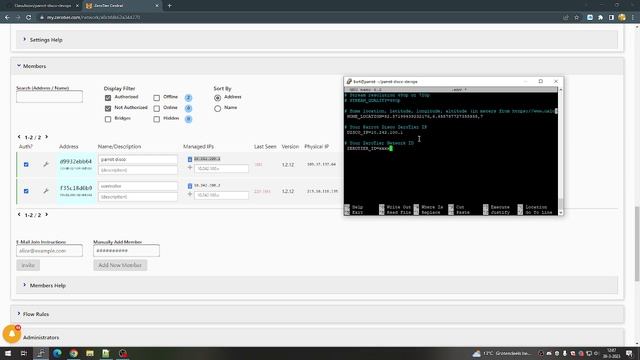Enable the Hidden display filter
The height and width of the screenshot is (360, 640).
[156, 119]
